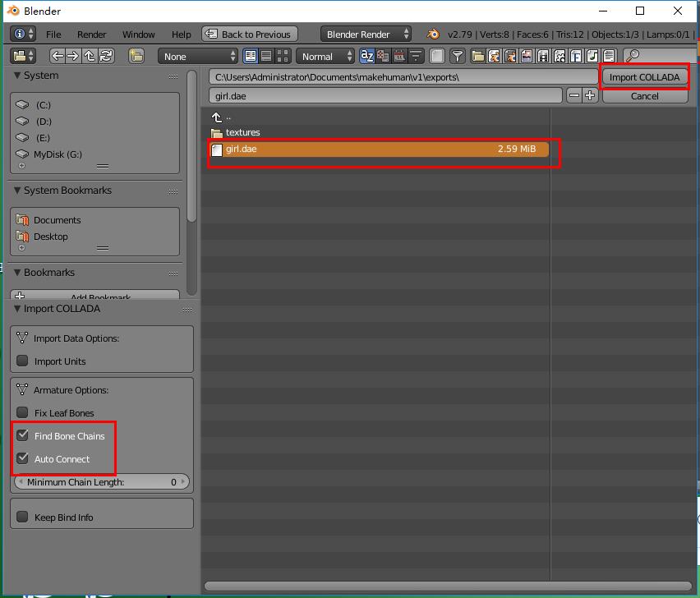Click the search filter magnifier field

point(660,56)
